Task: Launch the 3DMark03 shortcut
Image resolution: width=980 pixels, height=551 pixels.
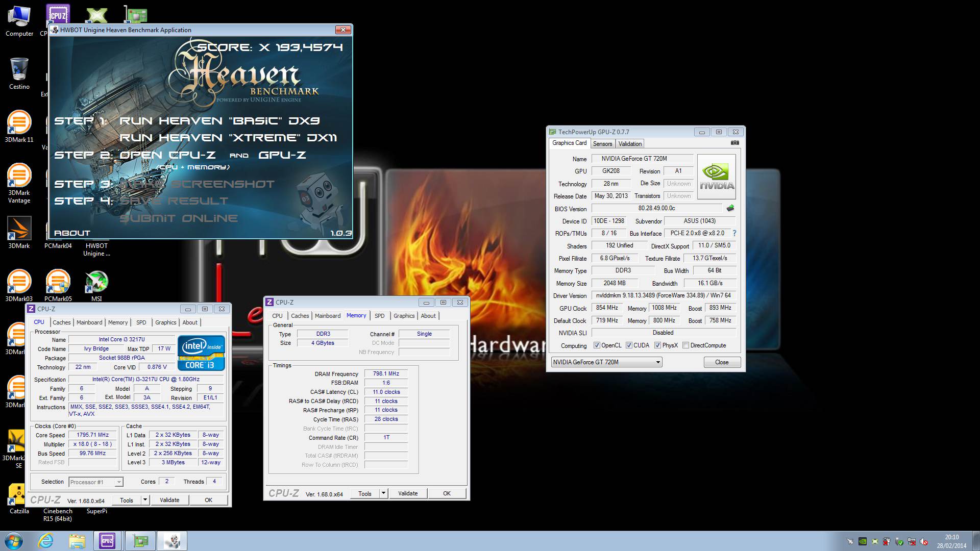Action: point(19,286)
